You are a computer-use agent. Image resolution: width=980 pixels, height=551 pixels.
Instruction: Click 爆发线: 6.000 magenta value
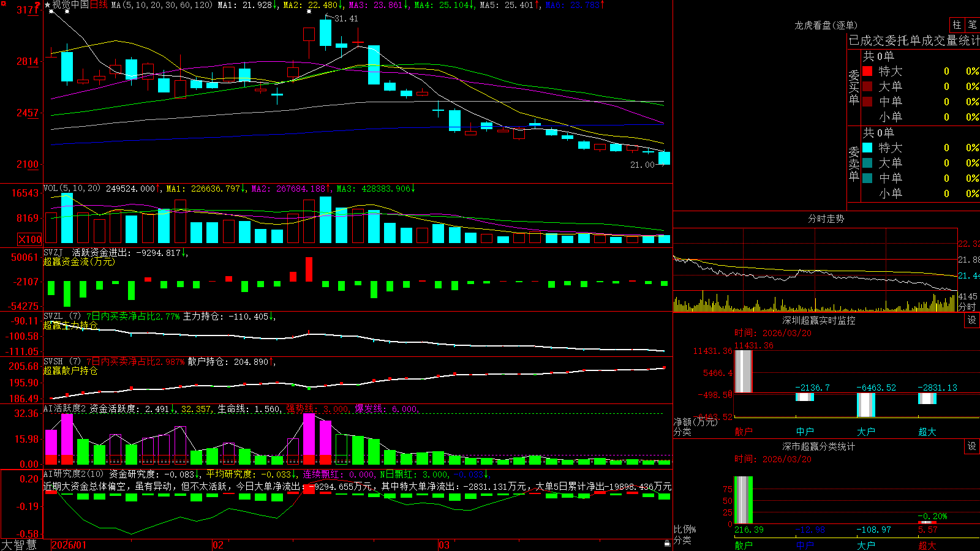point(386,409)
